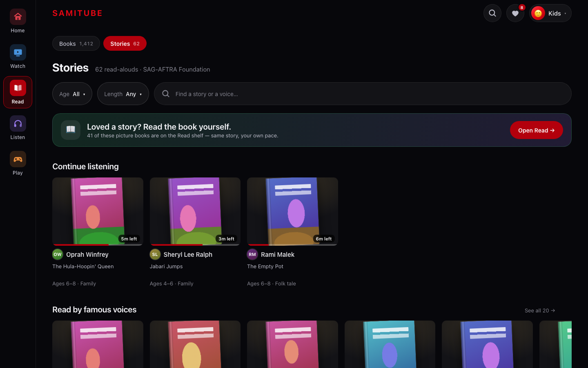Screen dimensions: 588x368
Task: Open first pink book in famous voices
Action: point(98,344)
